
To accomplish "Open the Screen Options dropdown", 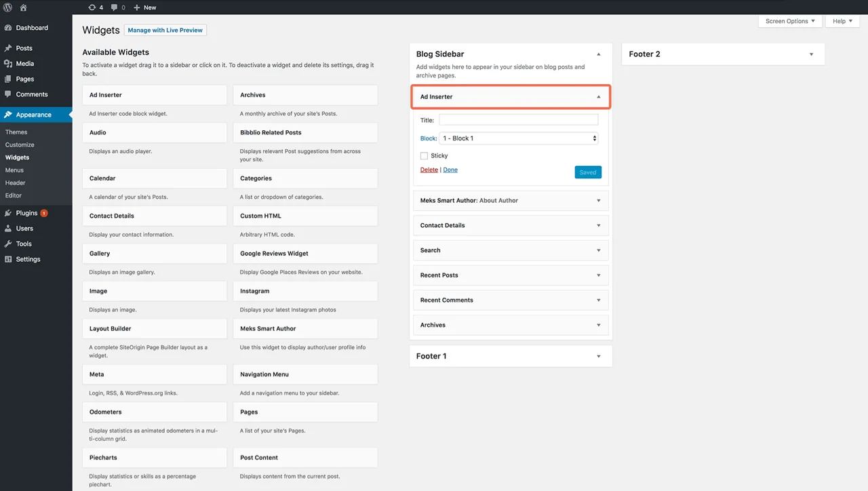I will click(790, 21).
